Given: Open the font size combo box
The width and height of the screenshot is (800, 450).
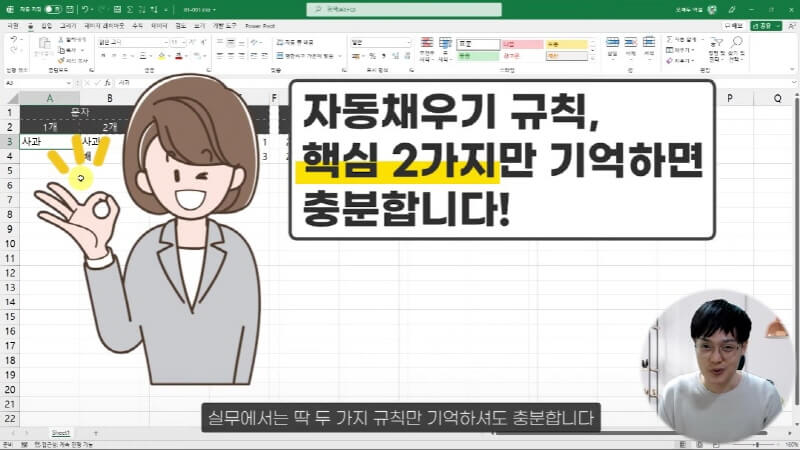Looking at the screenshot, I should pos(177,42).
